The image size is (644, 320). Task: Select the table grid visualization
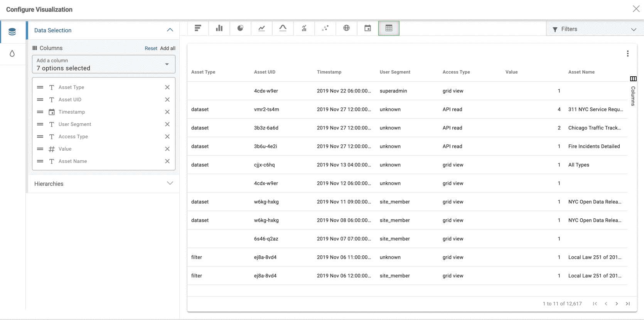pos(389,28)
